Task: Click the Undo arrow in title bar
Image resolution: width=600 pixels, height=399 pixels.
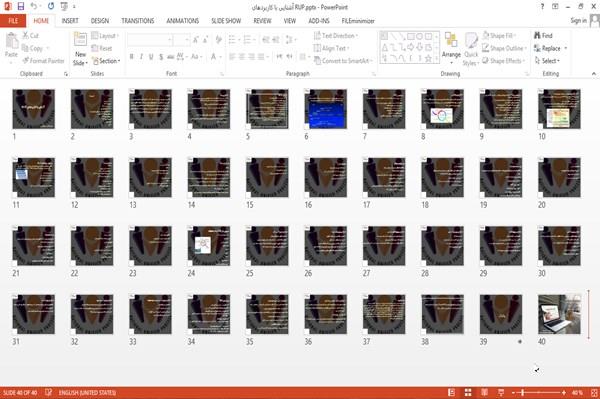Action: [34, 6]
